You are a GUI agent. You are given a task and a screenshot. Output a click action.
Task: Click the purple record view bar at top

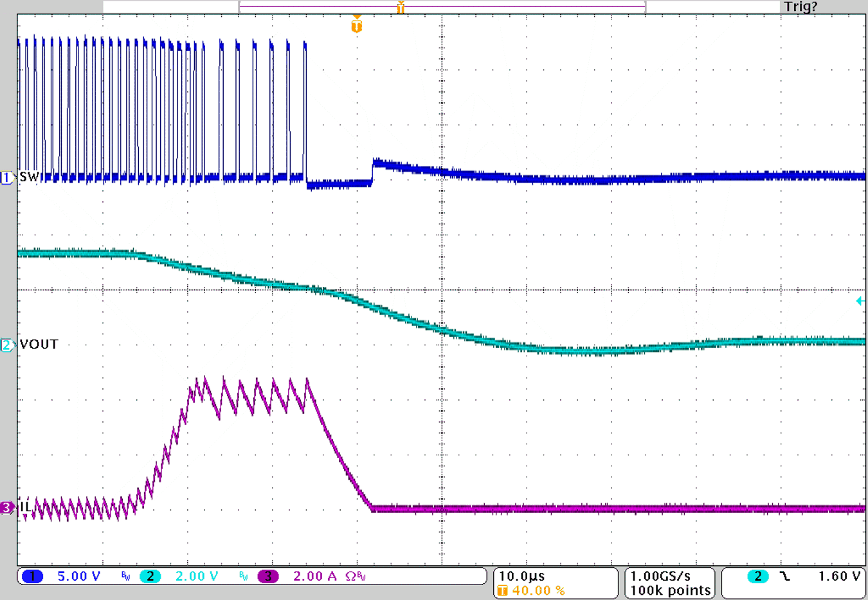click(x=442, y=6)
